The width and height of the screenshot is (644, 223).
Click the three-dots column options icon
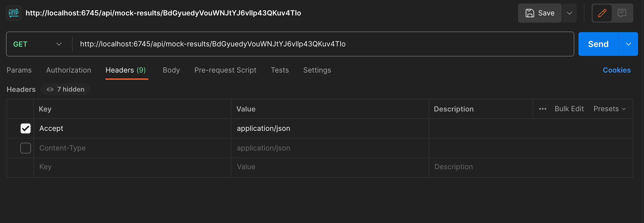click(x=542, y=109)
